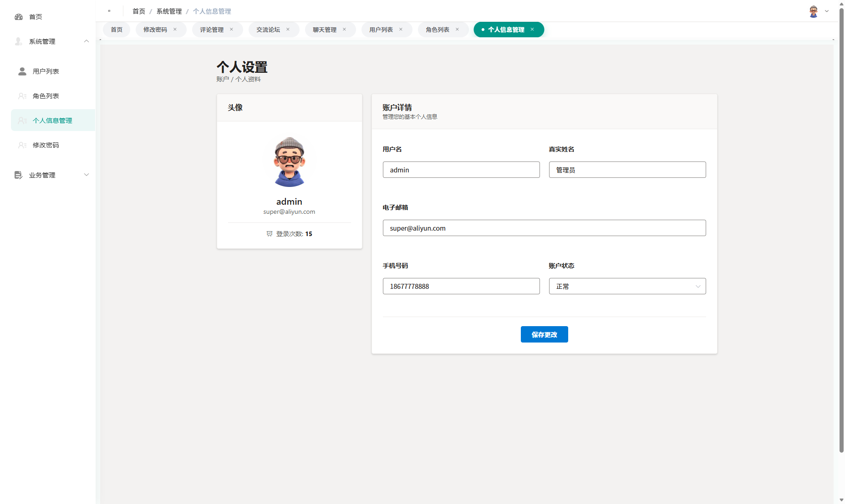Select the 个人信息管理 profile icon

pyautogui.click(x=21, y=121)
